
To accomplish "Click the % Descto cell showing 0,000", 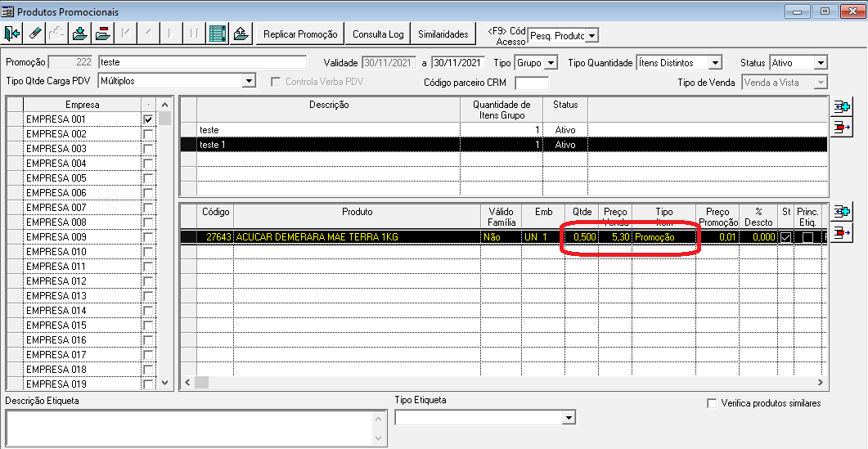I will 759,237.
